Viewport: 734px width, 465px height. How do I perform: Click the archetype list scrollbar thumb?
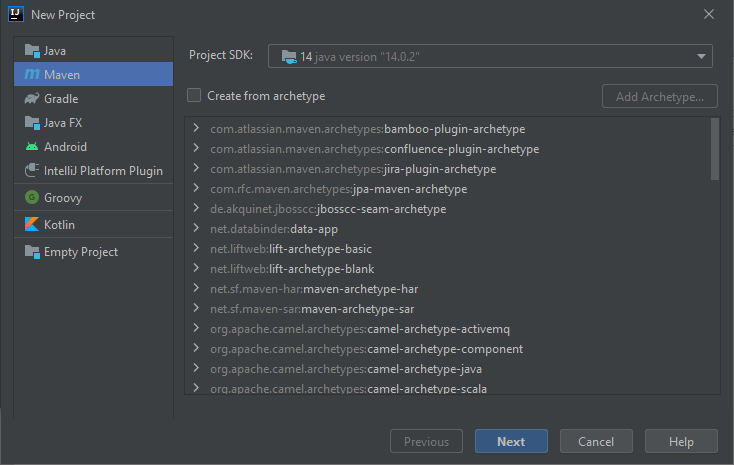click(714, 149)
